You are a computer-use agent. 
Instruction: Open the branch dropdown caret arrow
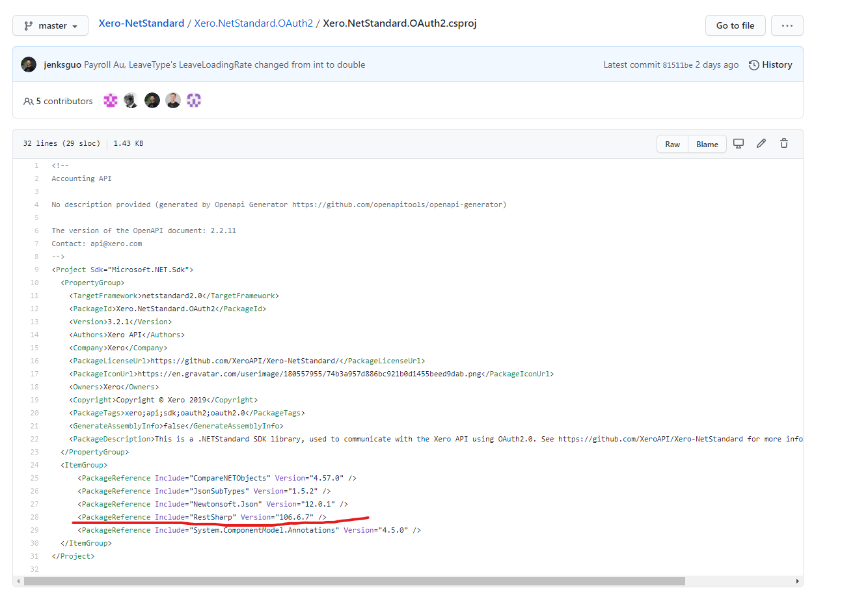[75, 25]
